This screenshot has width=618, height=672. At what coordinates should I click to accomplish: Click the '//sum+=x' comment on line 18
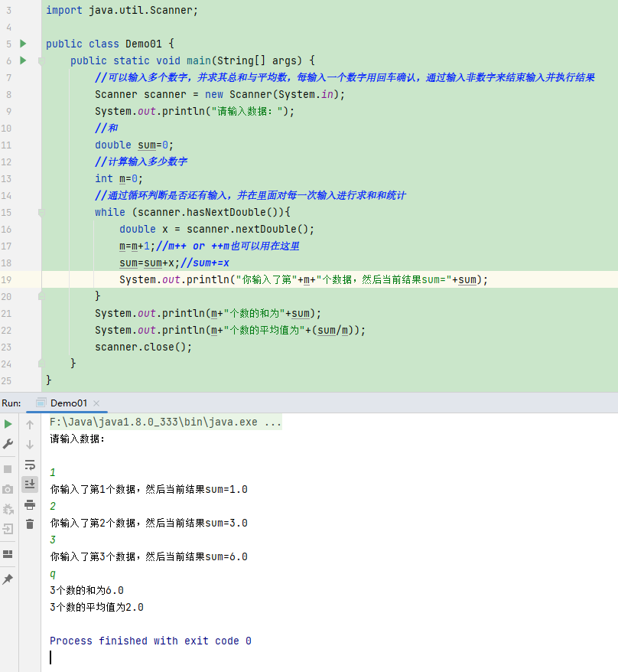[x=205, y=263]
